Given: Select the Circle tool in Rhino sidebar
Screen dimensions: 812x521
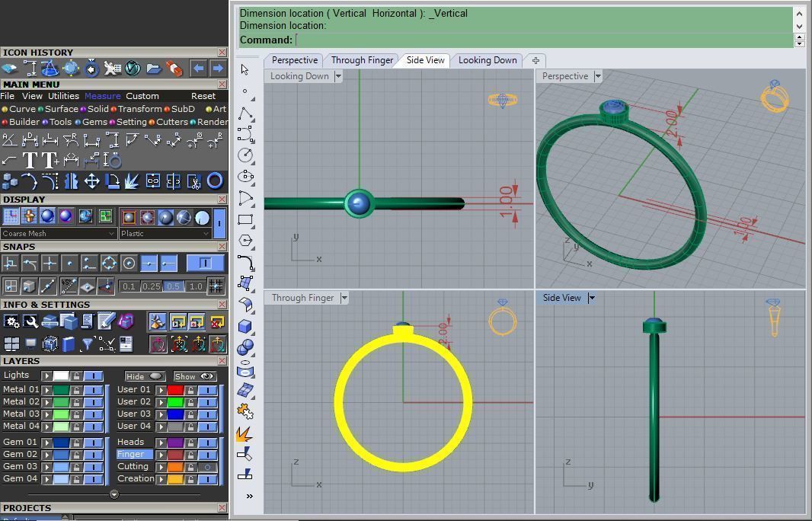Looking at the screenshot, I should pyautogui.click(x=245, y=155).
